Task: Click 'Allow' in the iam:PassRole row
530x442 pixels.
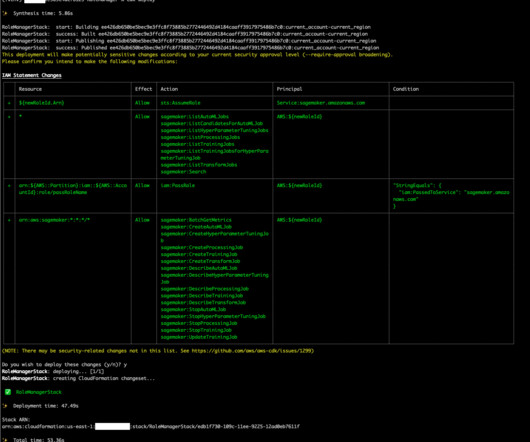Action: [142, 185]
